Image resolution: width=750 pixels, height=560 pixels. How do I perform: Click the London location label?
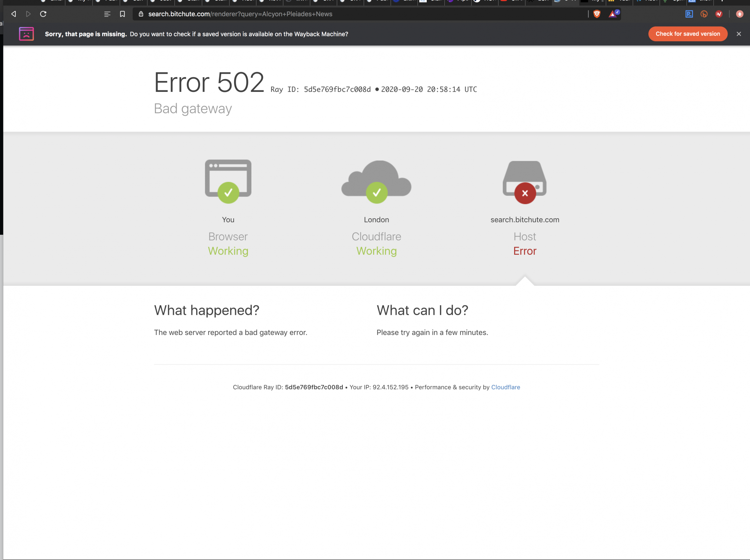376,220
